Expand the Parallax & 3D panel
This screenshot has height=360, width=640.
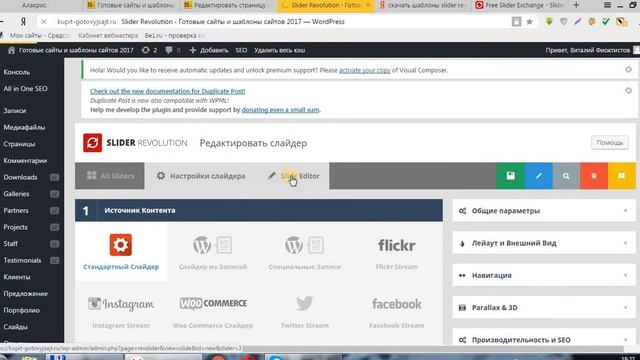[544, 307]
